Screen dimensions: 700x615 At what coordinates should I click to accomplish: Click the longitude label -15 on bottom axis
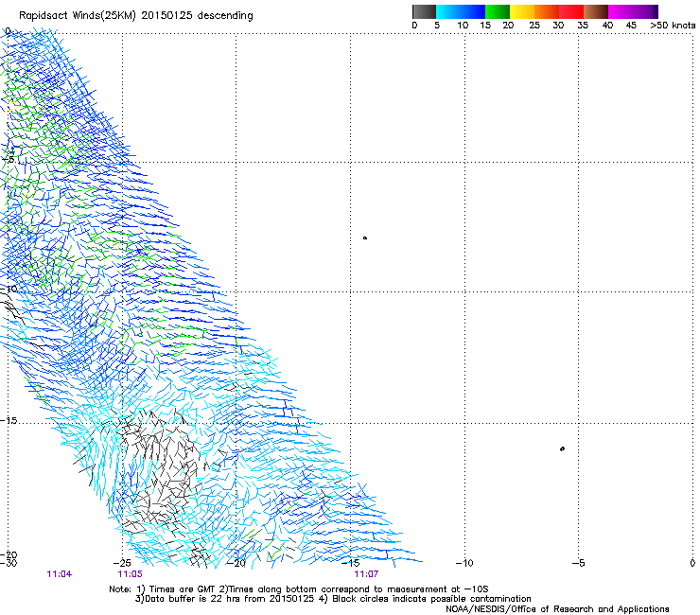tap(350, 563)
